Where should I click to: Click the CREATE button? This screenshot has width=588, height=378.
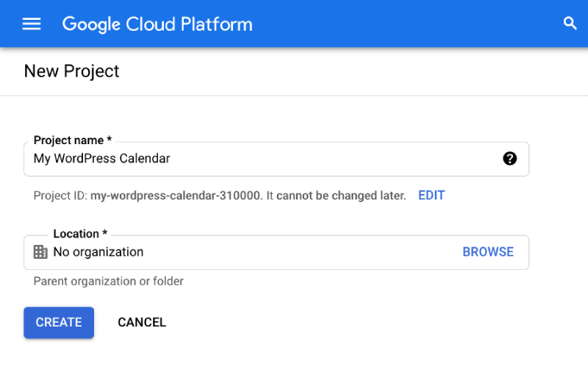click(59, 322)
